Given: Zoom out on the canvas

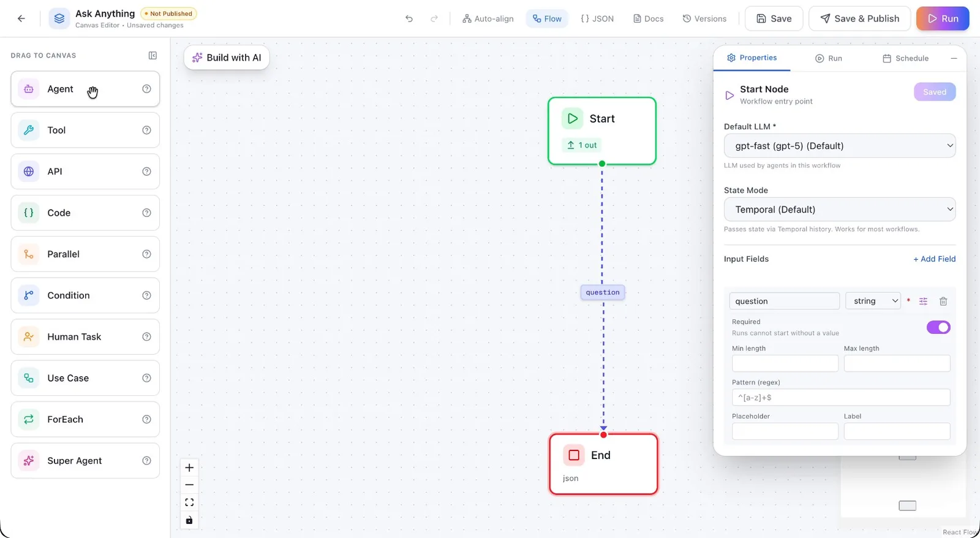Looking at the screenshot, I should [189, 485].
